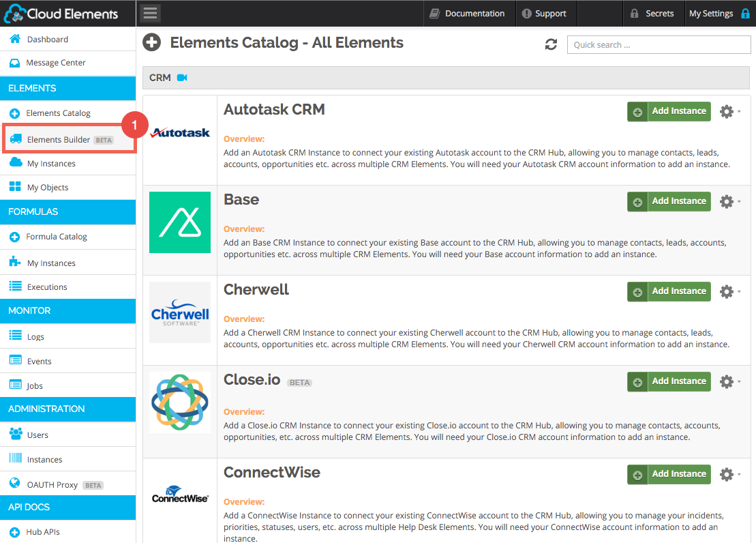Open OAUTH Proxy in the sidebar
Screen dimensions: 756x543
(x=68, y=484)
